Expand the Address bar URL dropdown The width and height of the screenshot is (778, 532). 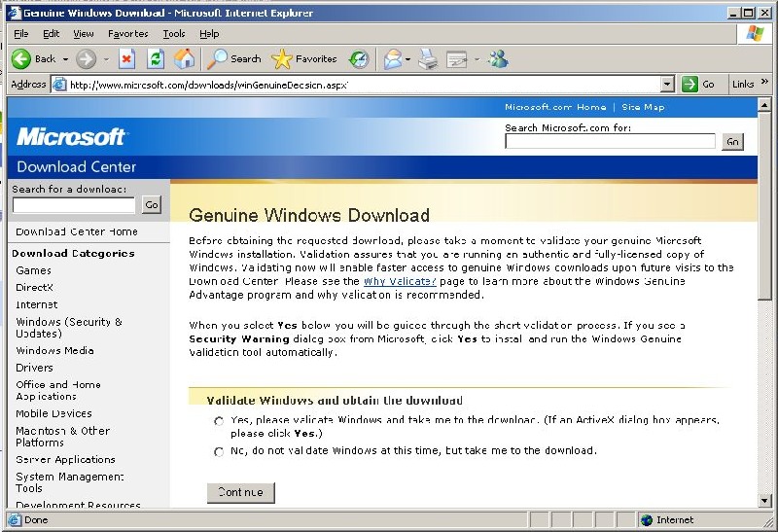(x=667, y=85)
